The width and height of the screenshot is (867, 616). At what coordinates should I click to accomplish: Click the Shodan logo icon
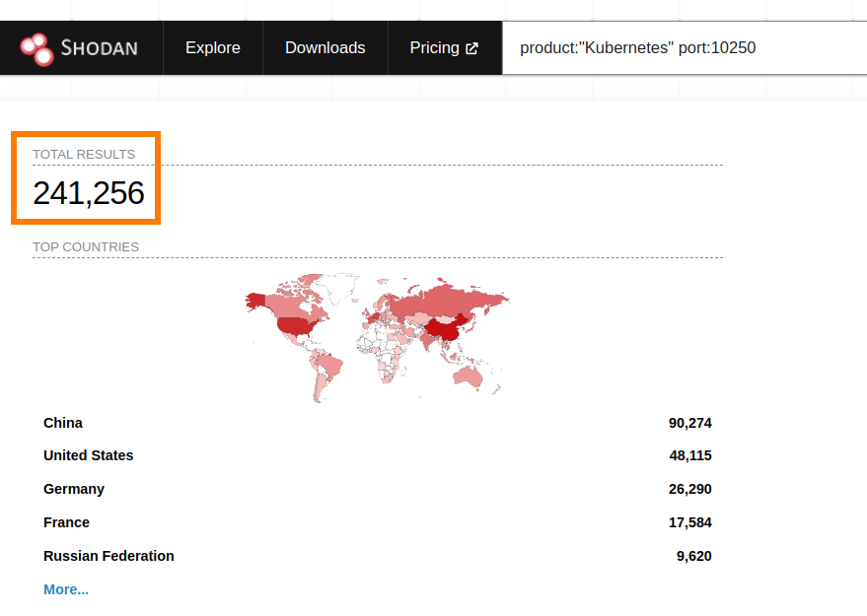tap(36, 49)
